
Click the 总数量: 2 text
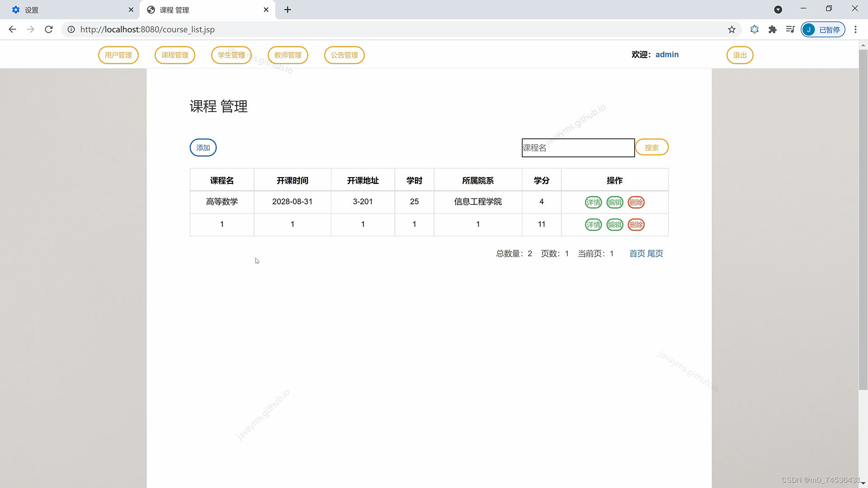(x=514, y=253)
